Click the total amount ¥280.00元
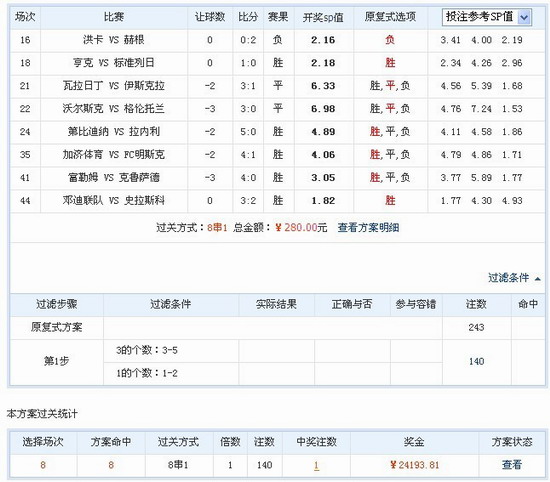550x482 pixels. [x=301, y=228]
